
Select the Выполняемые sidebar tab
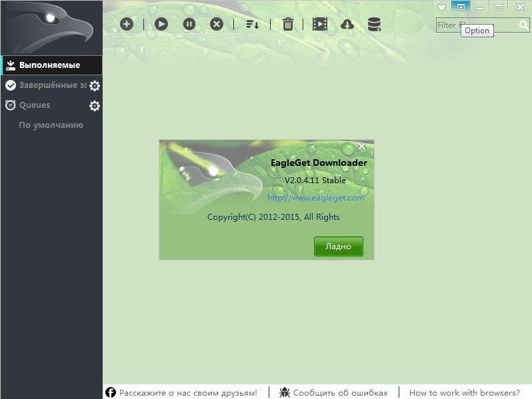(x=50, y=65)
